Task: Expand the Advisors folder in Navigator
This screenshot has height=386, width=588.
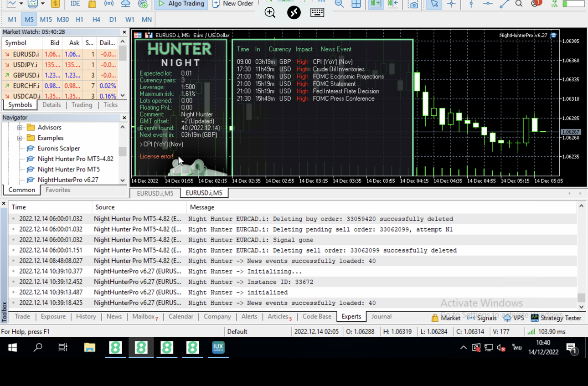Action: pyautogui.click(x=20, y=128)
